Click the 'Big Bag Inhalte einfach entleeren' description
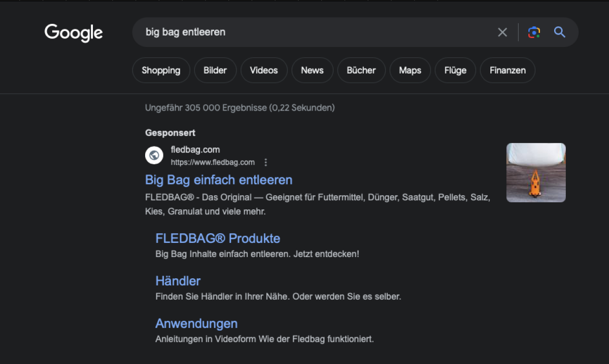The image size is (609, 364). click(x=257, y=254)
